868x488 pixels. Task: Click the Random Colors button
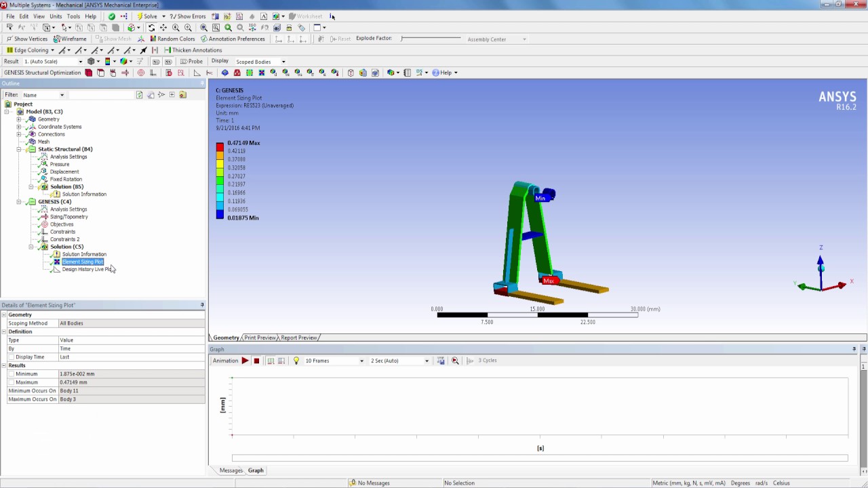[x=172, y=39]
